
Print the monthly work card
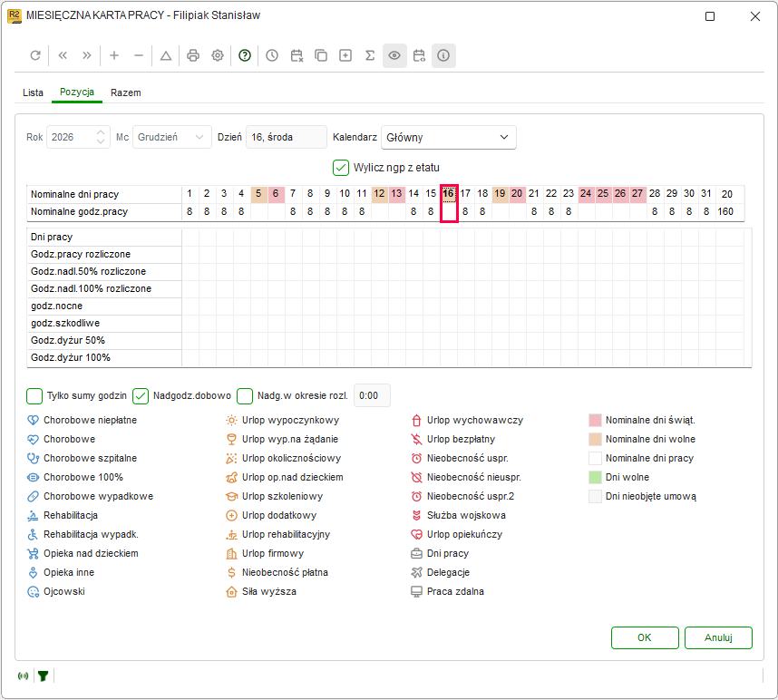(x=193, y=55)
